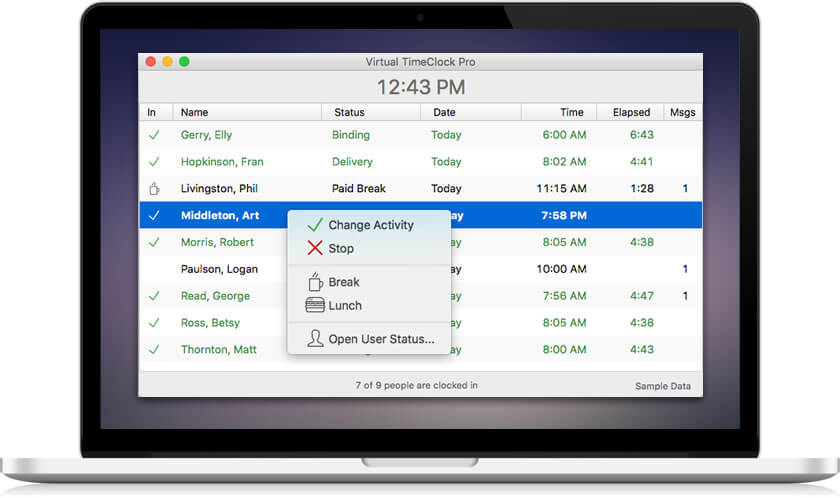Click clocked-in checkmark for Hopkinson, Fran
The height and width of the screenshot is (498, 840).
(154, 162)
